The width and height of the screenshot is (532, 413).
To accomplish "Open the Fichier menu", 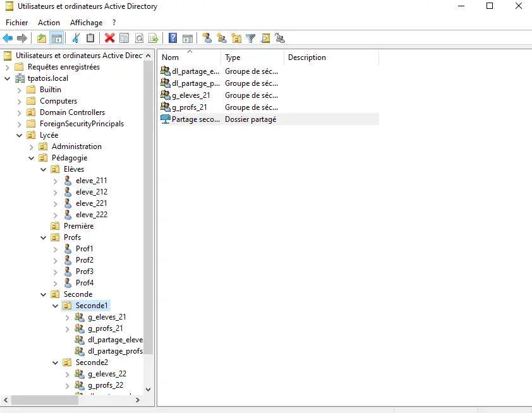I will [x=16, y=22].
